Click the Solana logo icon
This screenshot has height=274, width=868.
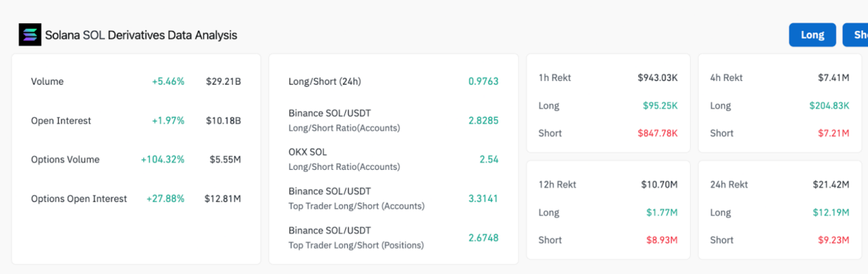31,35
